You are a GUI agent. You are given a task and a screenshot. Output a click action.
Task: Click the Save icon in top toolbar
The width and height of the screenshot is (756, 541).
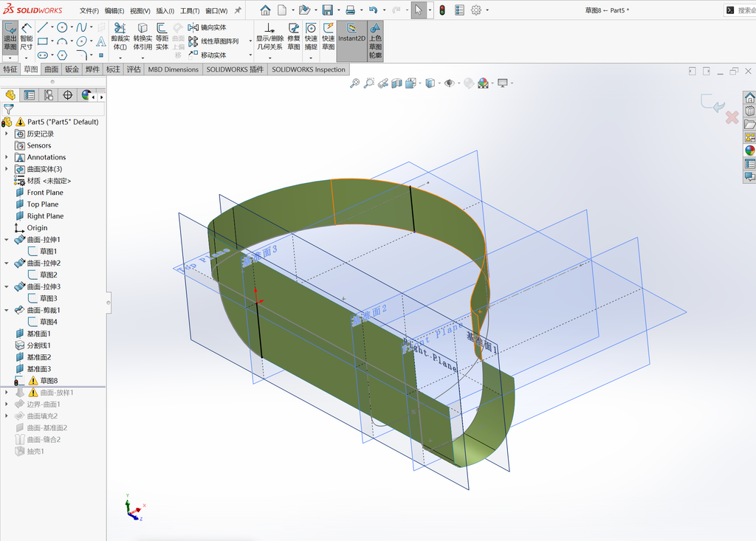click(327, 10)
